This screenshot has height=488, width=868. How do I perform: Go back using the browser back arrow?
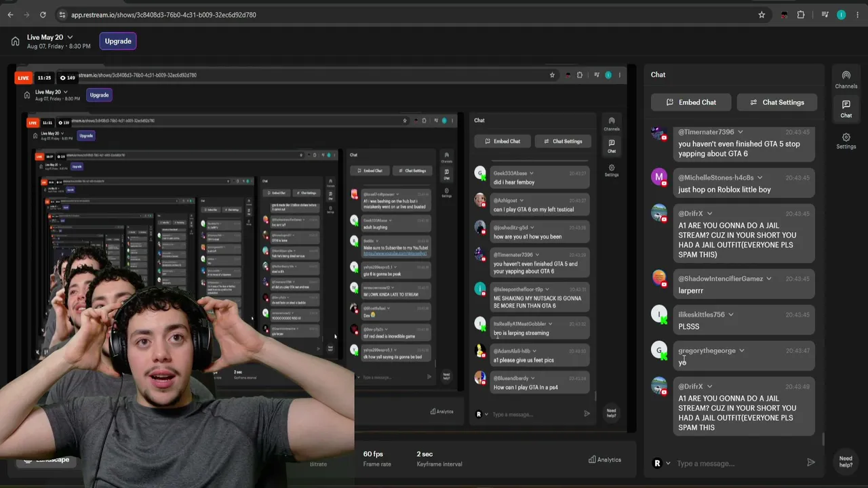pos(10,15)
